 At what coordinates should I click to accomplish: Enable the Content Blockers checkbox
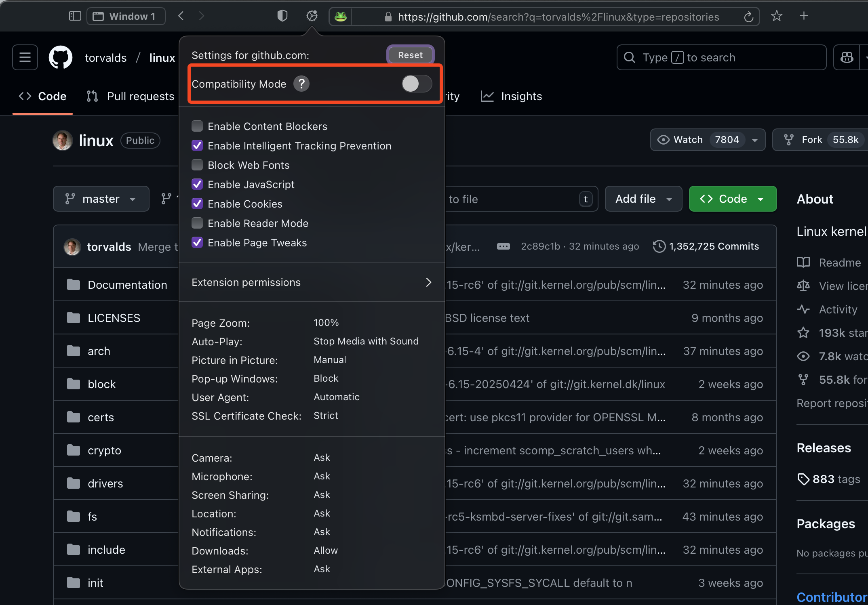tap(197, 126)
